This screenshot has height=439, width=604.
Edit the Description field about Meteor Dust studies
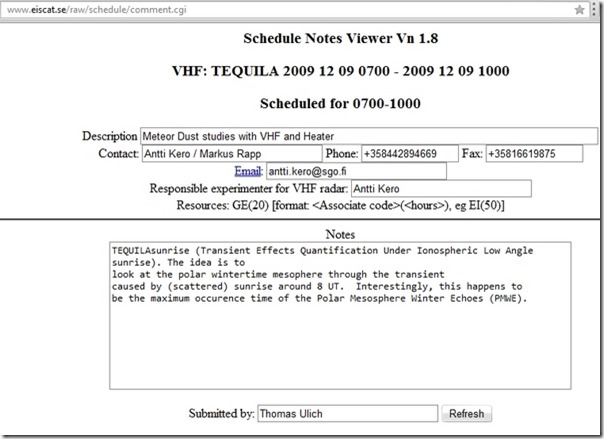(369, 136)
